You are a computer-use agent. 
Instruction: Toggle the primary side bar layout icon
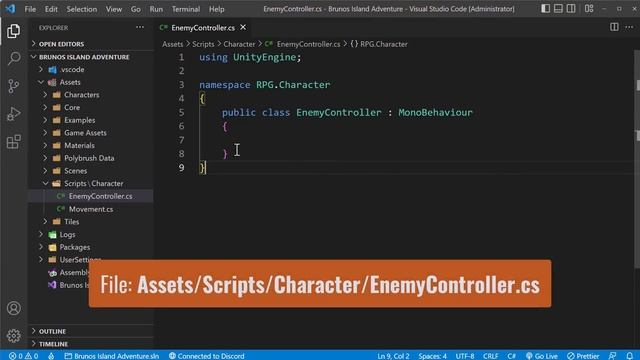545,9
